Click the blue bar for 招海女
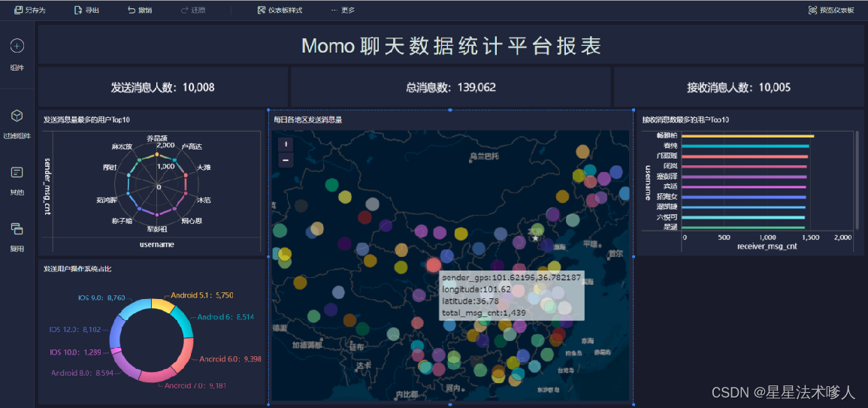This screenshot has height=408, width=868. point(744,197)
